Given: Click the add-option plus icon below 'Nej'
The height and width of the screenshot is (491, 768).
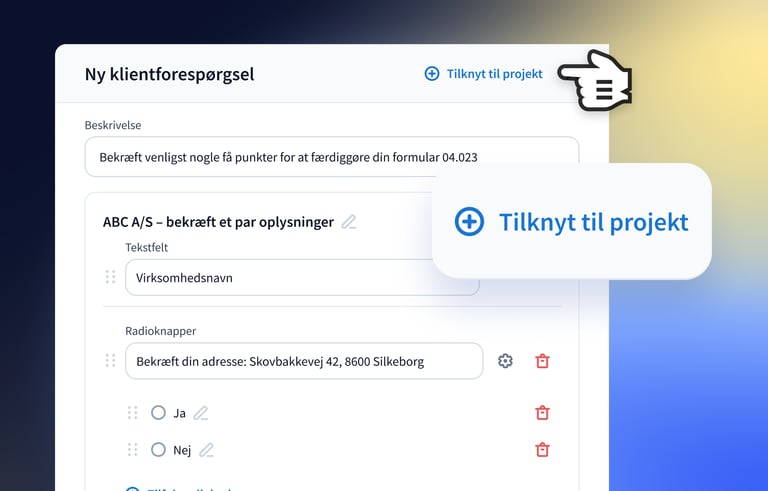Looking at the screenshot, I should click(132, 488).
